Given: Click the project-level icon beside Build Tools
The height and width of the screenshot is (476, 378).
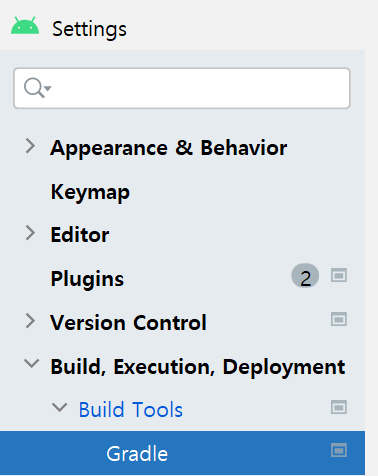Looking at the screenshot, I should tap(339, 407).
